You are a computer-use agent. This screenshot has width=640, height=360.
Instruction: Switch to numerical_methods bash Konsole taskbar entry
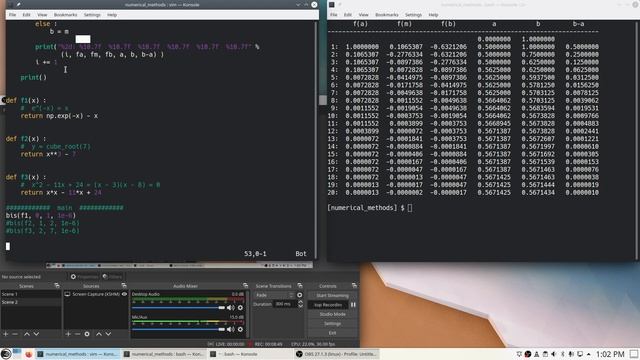(x=163, y=354)
